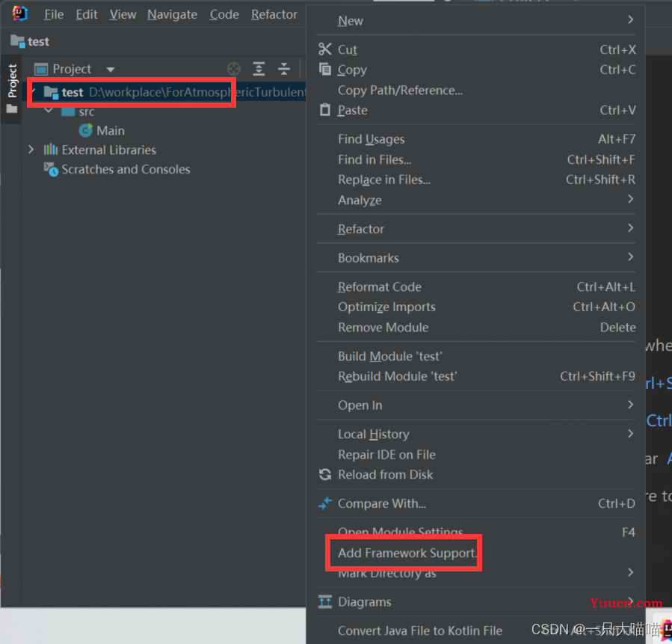Open the Navigate menu
The width and height of the screenshot is (672, 644).
(x=172, y=14)
